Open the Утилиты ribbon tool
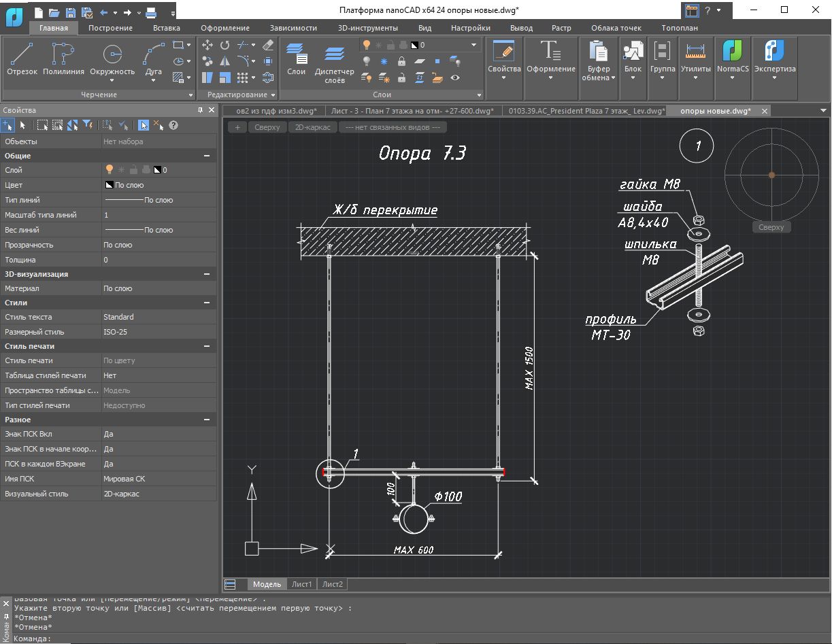This screenshot has width=832, height=644. point(695,58)
